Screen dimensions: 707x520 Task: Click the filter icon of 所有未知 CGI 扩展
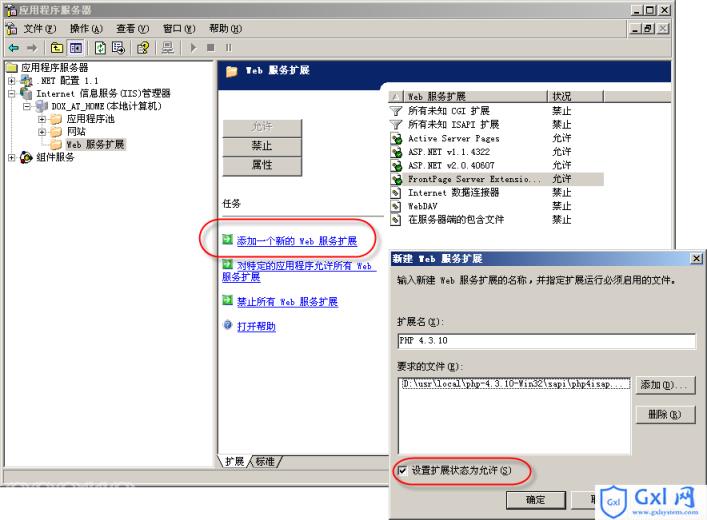coord(396,111)
